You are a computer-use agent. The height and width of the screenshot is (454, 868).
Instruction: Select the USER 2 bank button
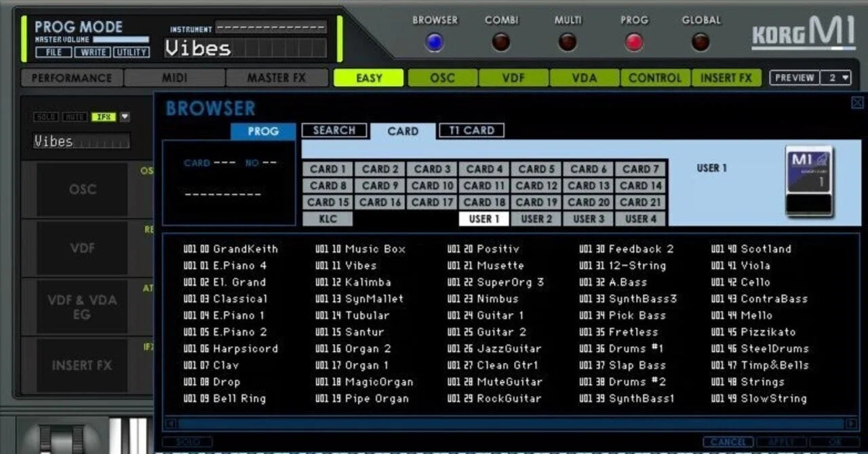point(536,218)
